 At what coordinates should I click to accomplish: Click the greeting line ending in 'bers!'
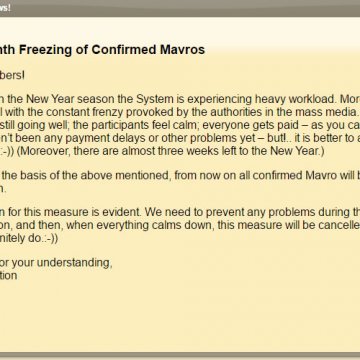pos(12,75)
